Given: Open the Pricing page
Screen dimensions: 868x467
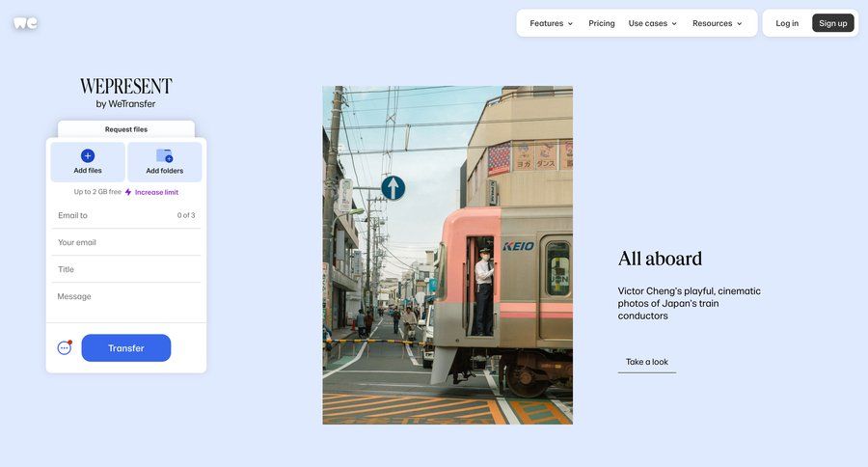Looking at the screenshot, I should point(601,23).
